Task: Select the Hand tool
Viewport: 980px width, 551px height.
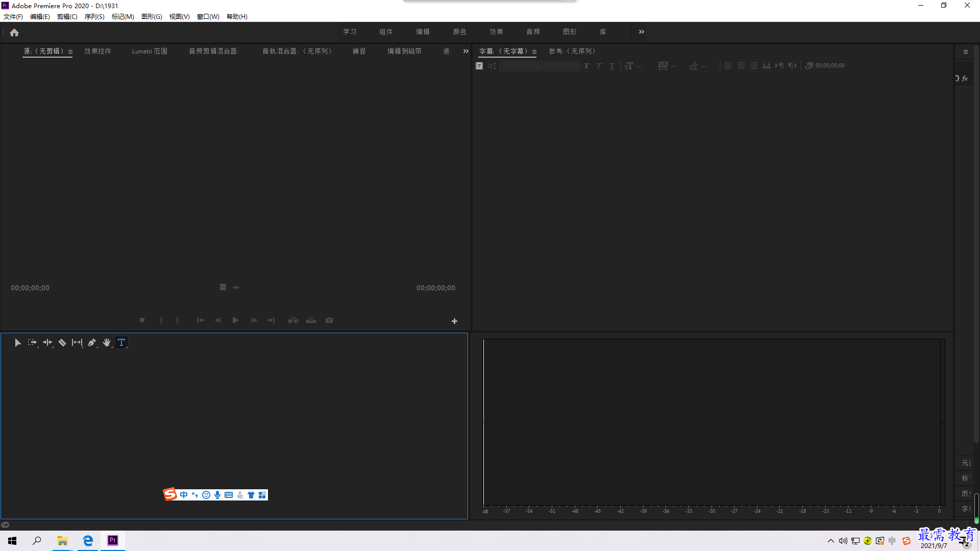Action: (x=107, y=343)
